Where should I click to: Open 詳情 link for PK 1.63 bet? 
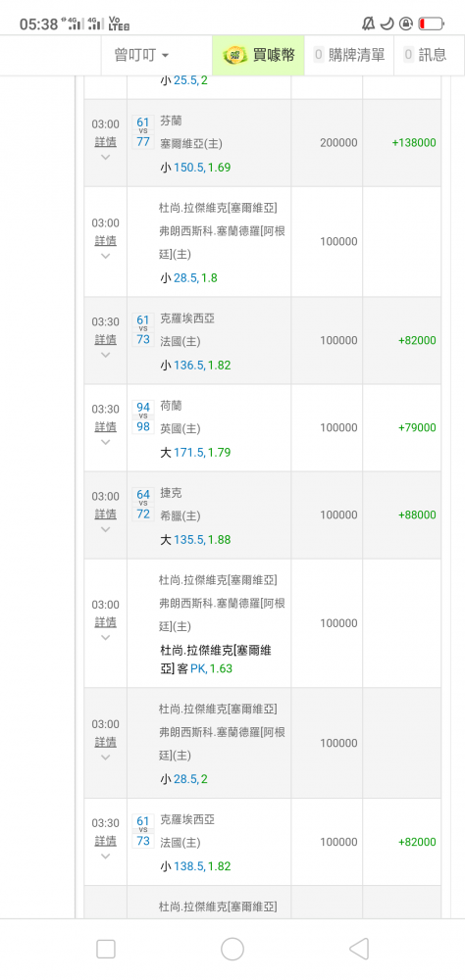point(105,622)
